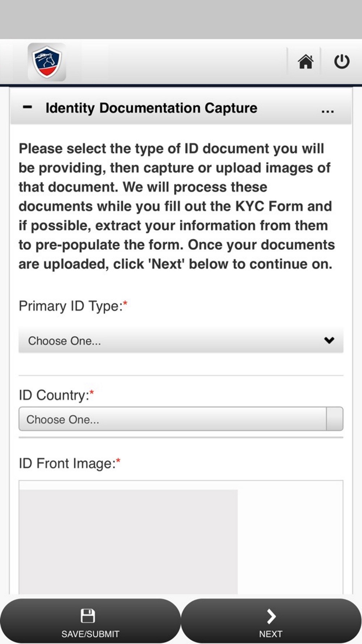Open the Primary ID Type dropdown
The width and height of the screenshot is (362, 644).
click(181, 340)
